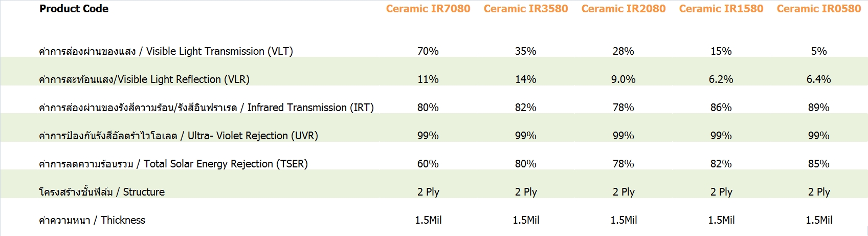Select the Ceramic IR0580 column header

pyautogui.click(x=819, y=9)
